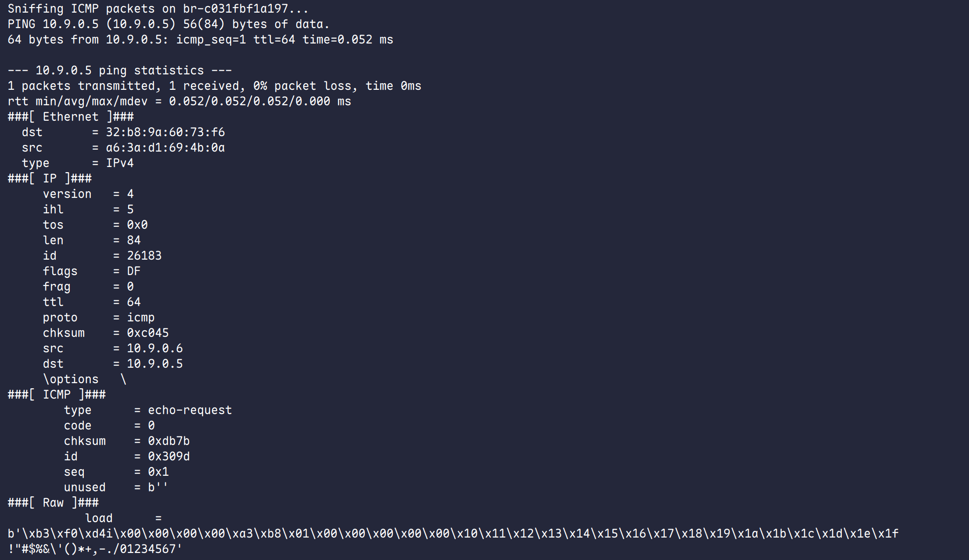Click the Raw load byte string
Screen dimensions: 969x560
453,533
